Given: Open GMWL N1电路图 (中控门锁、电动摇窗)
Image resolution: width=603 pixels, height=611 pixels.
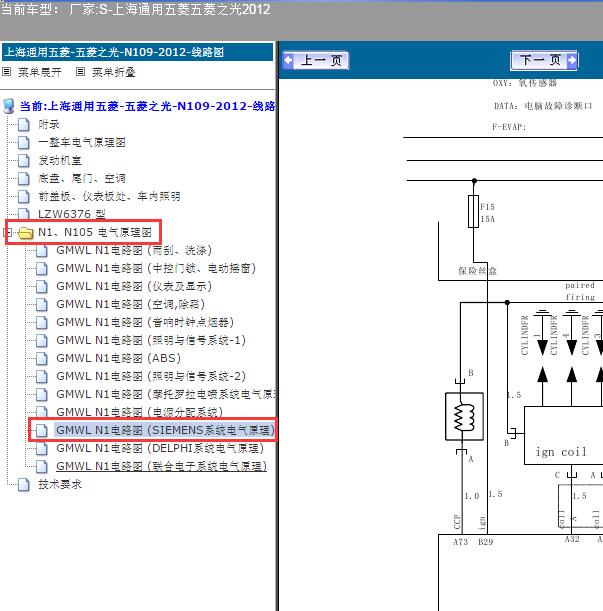Looking at the screenshot, I should (x=156, y=268).
